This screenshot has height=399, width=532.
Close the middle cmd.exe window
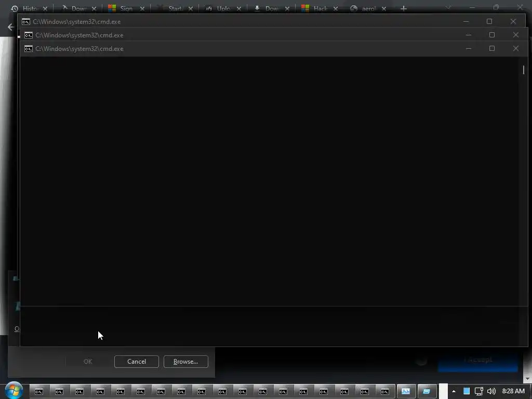[x=516, y=35]
